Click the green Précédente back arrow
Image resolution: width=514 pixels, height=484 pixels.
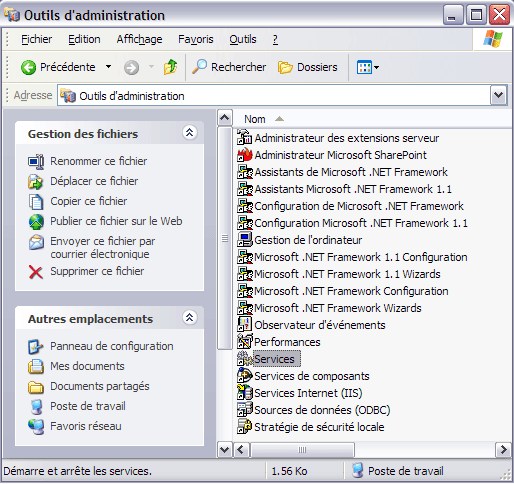click(28, 68)
